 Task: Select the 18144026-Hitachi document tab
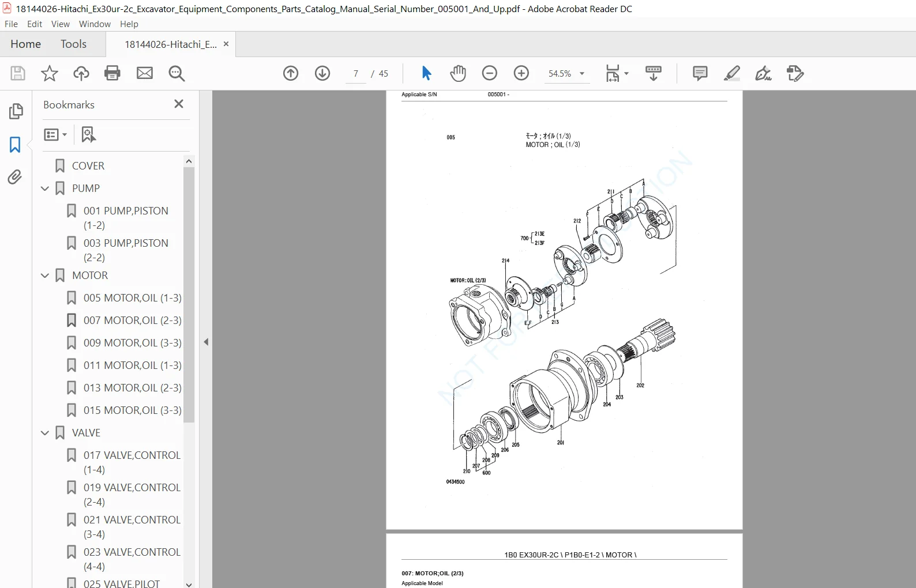tap(171, 44)
